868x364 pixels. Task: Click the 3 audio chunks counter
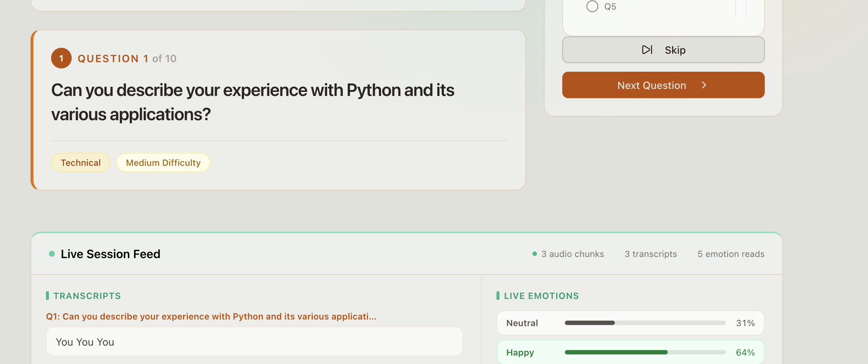[572, 254]
